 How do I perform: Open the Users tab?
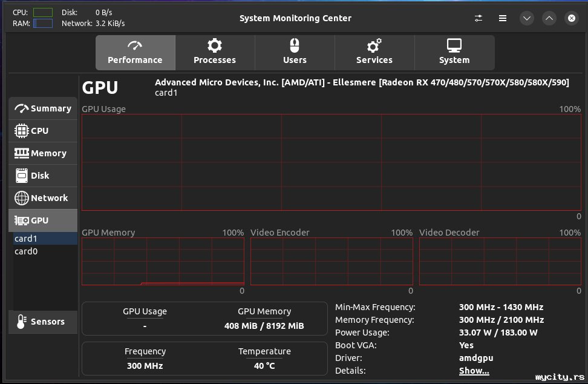[x=295, y=53]
